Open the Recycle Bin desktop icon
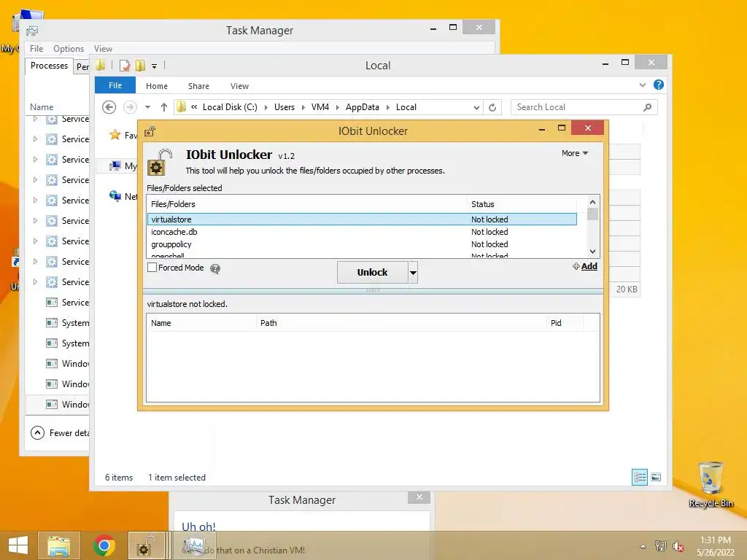Image resolution: width=747 pixels, height=560 pixels. (x=711, y=484)
